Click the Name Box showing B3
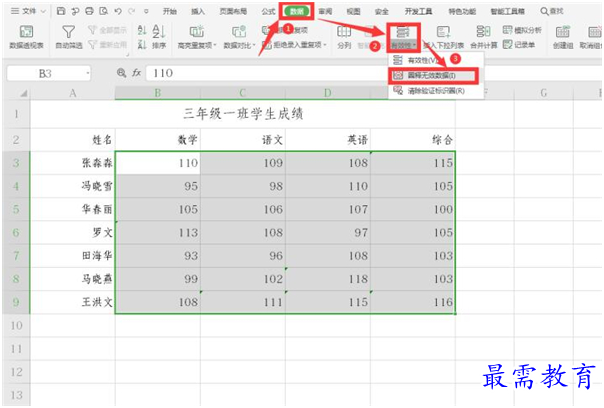The image size is (604, 408). (x=45, y=73)
